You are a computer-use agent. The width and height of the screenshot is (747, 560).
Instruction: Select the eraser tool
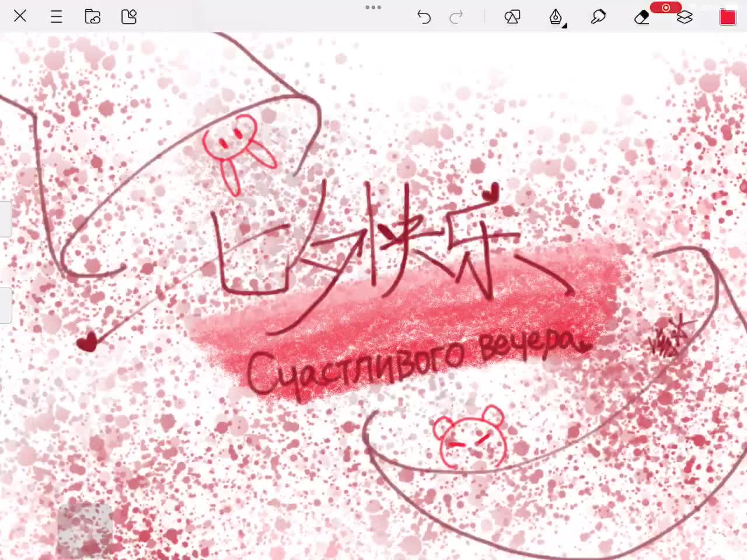641,17
